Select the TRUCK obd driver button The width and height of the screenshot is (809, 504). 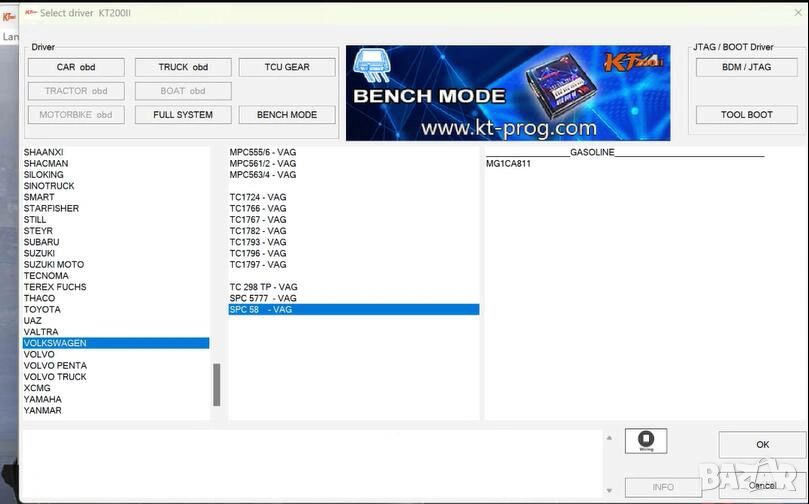(183, 67)
